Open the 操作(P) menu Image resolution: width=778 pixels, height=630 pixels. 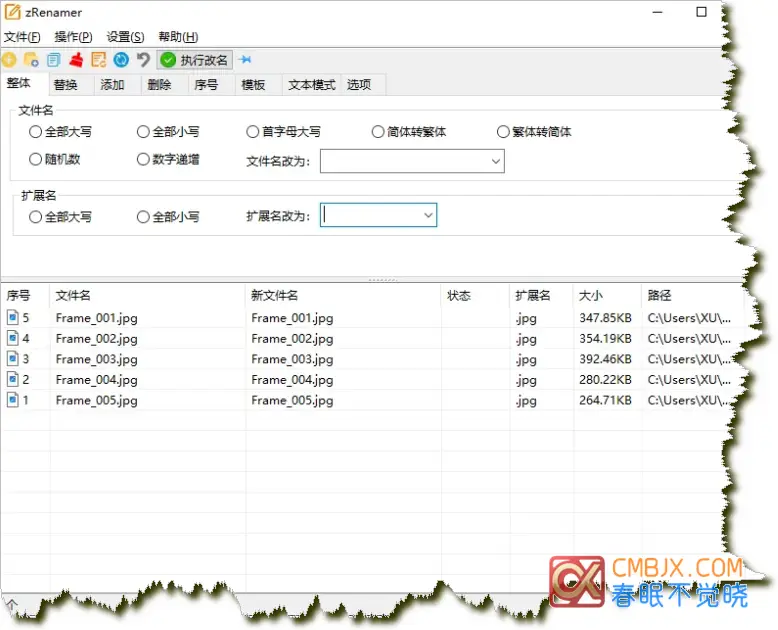point(73,37)
